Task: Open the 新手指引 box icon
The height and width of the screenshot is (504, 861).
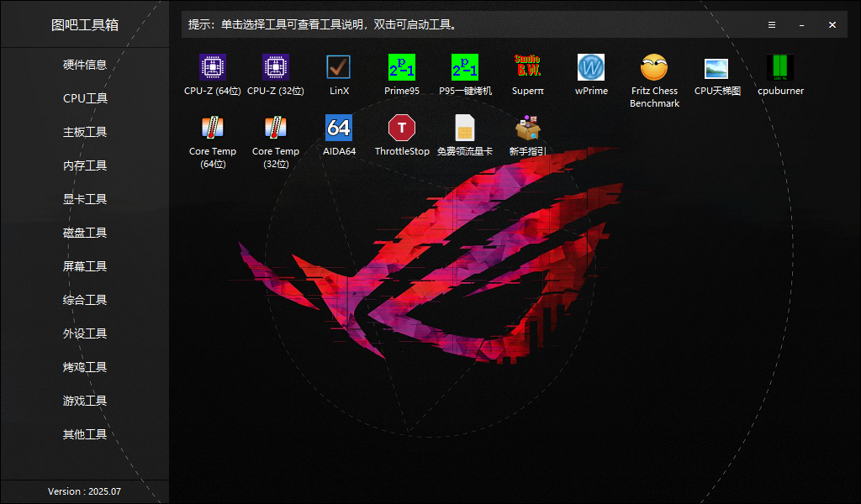Action: (x=528, y=128)
